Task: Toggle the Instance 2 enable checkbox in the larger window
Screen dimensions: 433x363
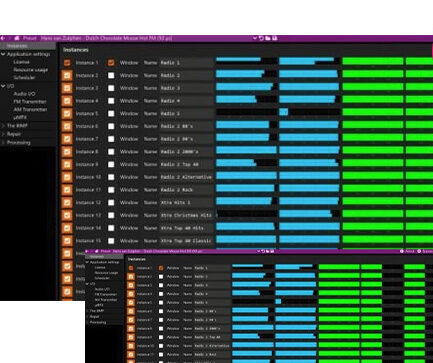Action: pyautogui.click(x=67, y=75)
